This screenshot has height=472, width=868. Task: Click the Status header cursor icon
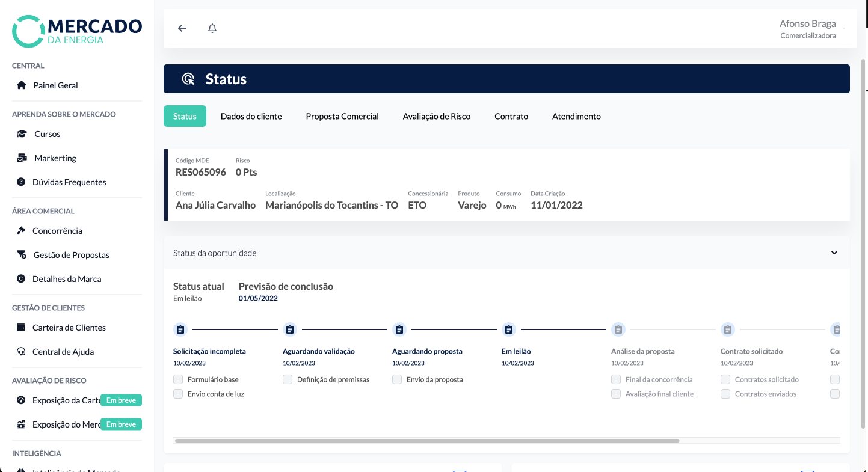[x=188, y=79]
